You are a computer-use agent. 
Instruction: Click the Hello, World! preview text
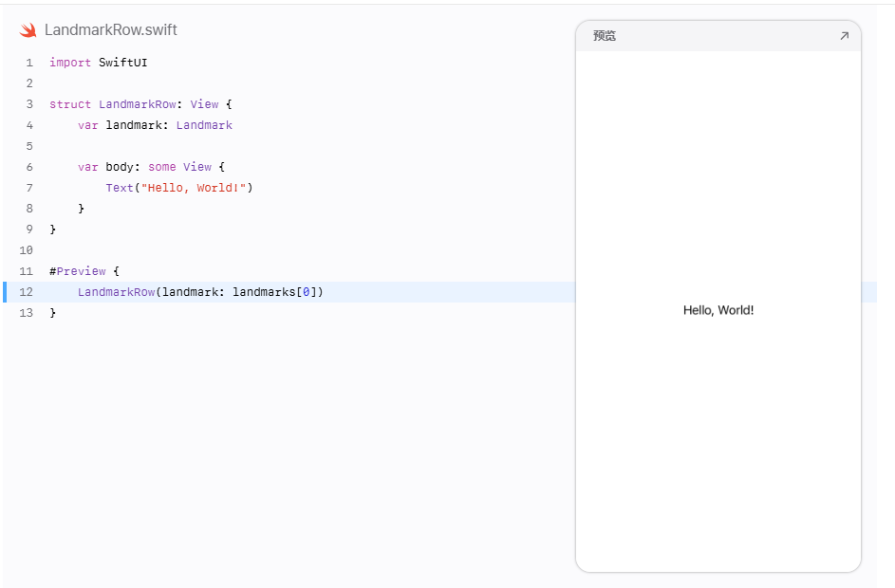coord(718,310)
